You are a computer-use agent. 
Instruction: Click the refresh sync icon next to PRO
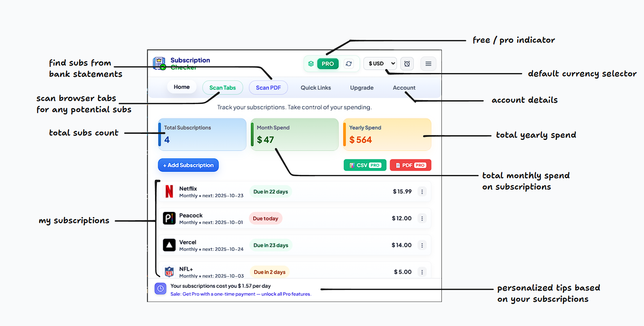(349, 63)
